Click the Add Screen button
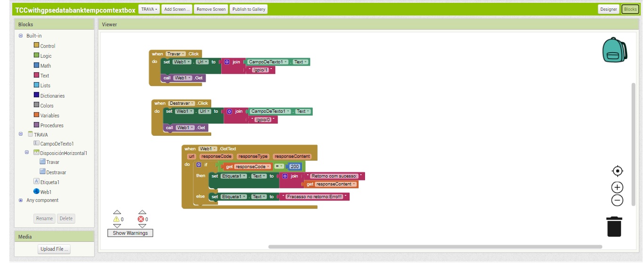The width and height of the screenshot is (644, 263). 176,9
